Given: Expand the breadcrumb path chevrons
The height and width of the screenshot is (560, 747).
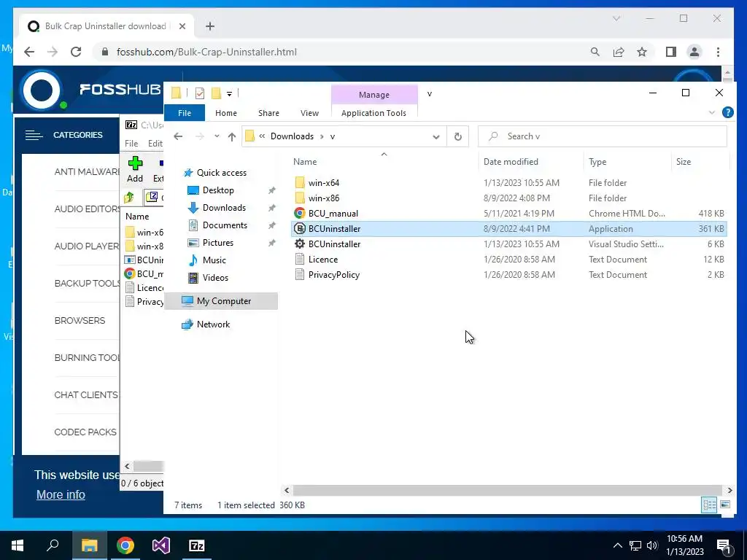Looking at the screenshot, I should [x=262, y=136].
